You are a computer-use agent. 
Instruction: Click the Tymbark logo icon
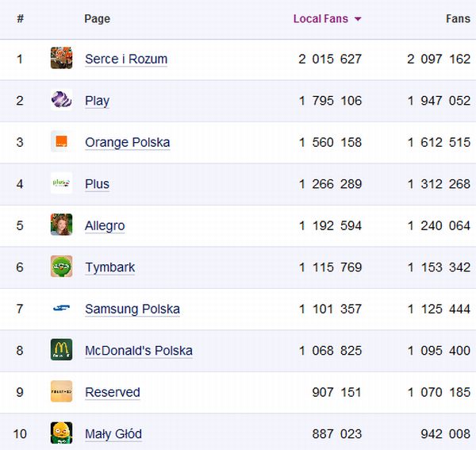point(61,267)
